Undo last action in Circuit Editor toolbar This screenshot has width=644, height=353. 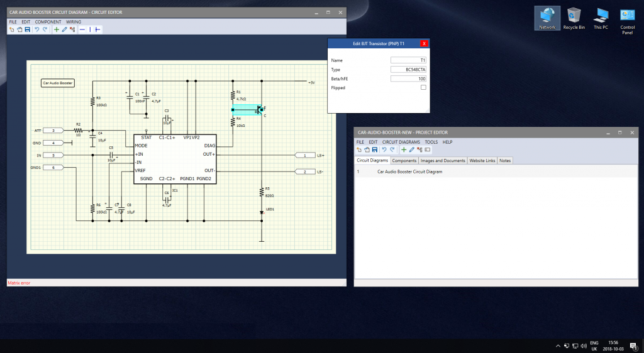(x=37, y=30)
